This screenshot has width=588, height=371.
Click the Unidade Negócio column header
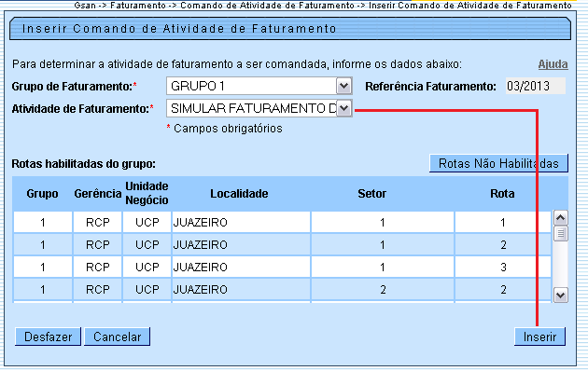point(147,193)
